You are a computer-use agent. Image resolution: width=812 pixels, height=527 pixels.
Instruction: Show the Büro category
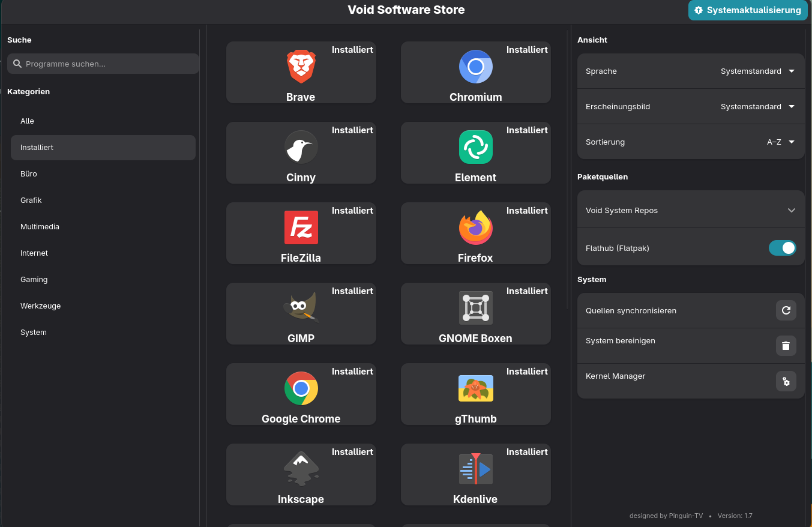pyautogui.click(x=103, y=173)
